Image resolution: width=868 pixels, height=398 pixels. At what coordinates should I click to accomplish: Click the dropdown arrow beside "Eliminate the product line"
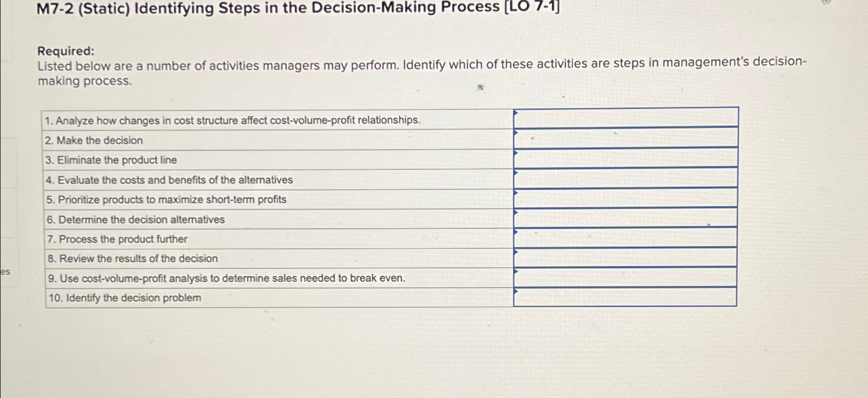(x=517, y=154)
